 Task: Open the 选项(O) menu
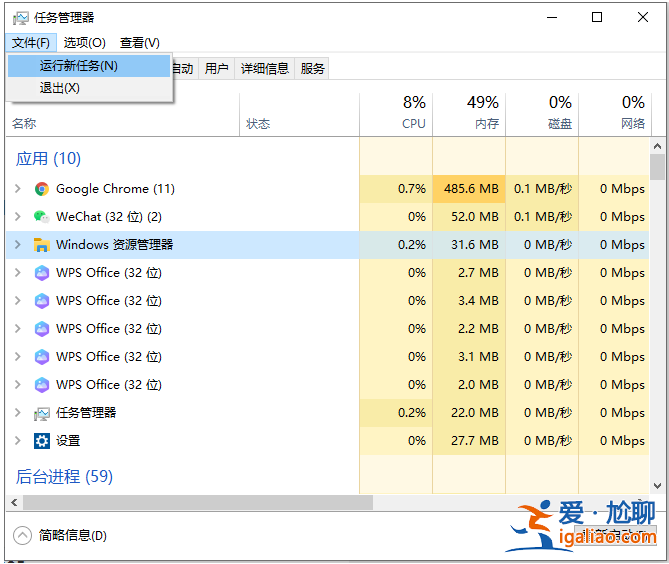point(84,43)
